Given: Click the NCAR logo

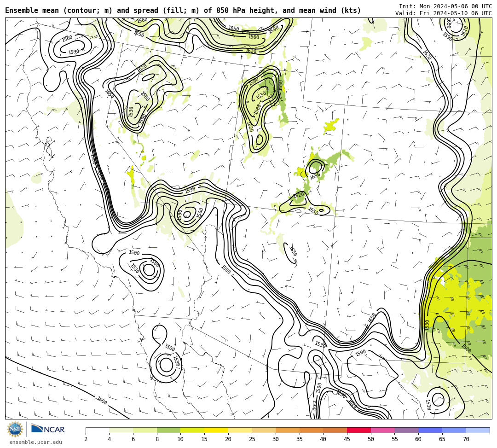Looking at the screenshot, I should pyautogui.click(x=48, y=429).
